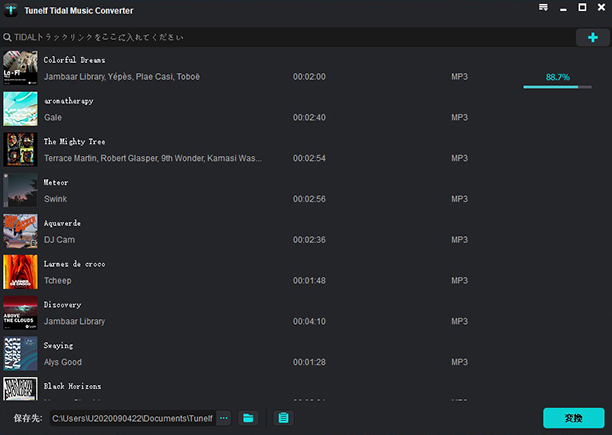Close the Tunelf Tidal Music Converter window
This screenshot has height=435, width=612.
point(601,7)
